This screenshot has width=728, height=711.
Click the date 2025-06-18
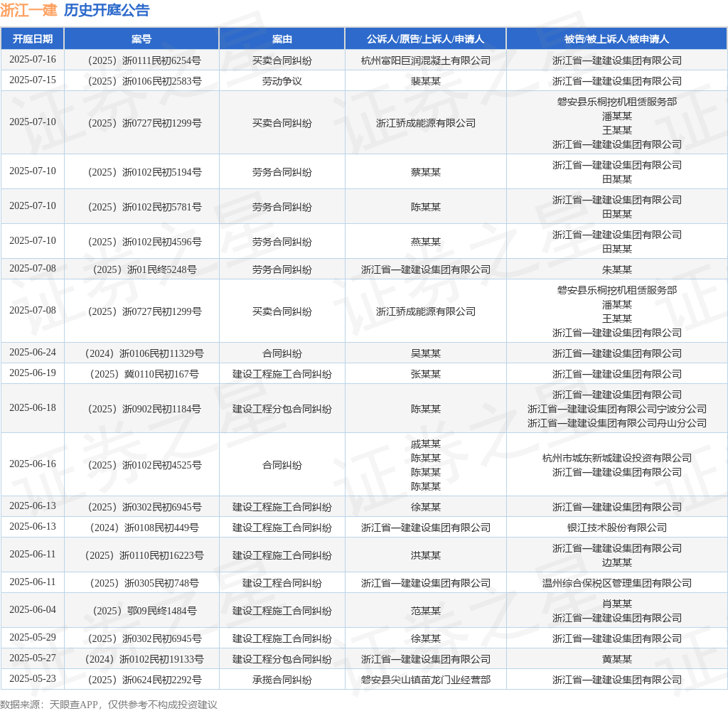point(33,407)
